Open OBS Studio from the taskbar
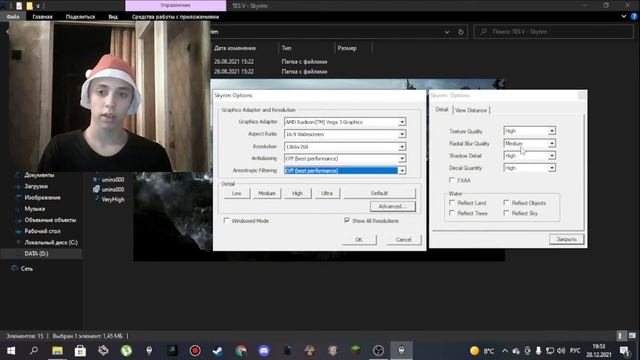Viewport: 640px width, 360px height. click(x=378, y=351)
